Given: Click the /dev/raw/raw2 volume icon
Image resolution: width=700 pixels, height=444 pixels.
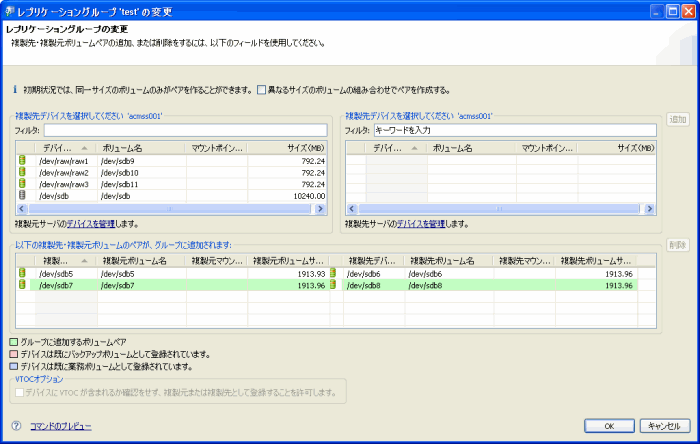Looking at the screenshot, I should pyautogui.click(x=22, y=173).
